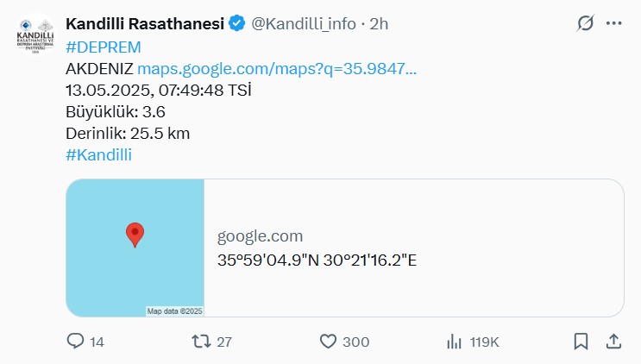Click the blue verified badge
The width and height of the screenshot is (641, 364).
pos(236,23)
